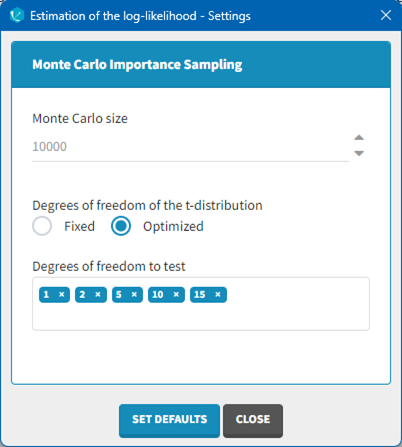Screen dimensions: 402x447
Task: Select the tag labeled 15
Action: (199, 295)
